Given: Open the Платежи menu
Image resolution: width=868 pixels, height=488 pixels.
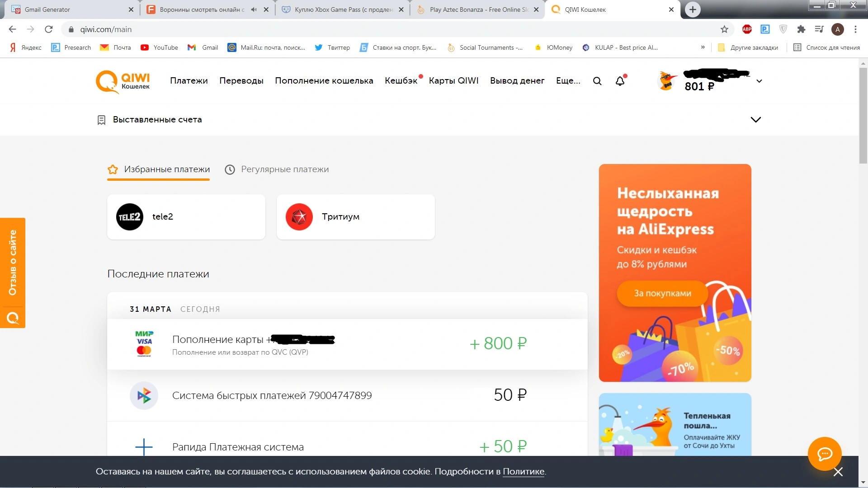Looking at the screenshot, I should click(189, 81).
